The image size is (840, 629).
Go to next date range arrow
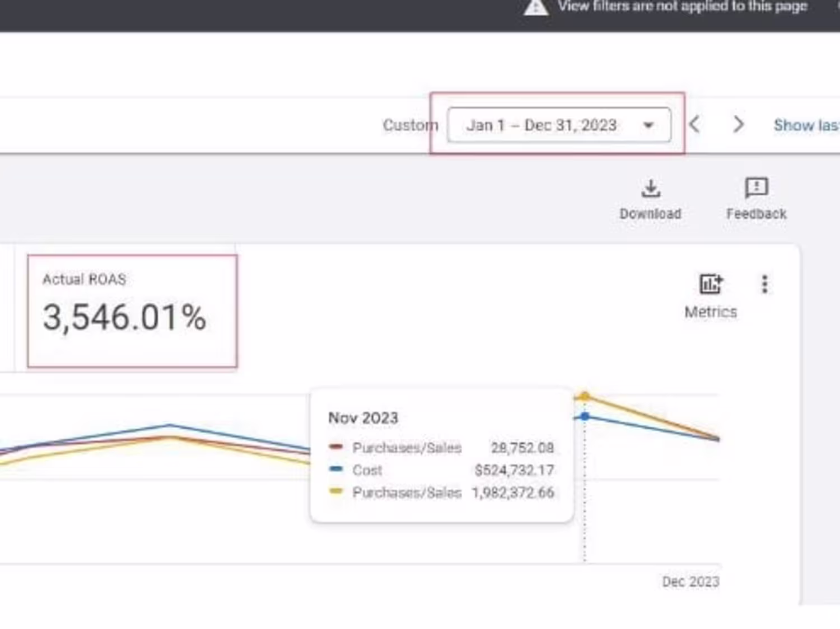point(739,124)
